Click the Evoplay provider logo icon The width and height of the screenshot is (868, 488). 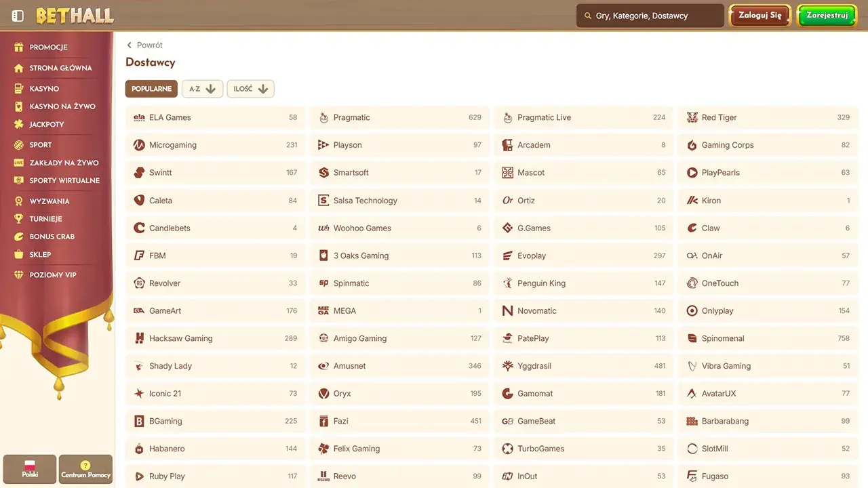click(x=507, y=256)
